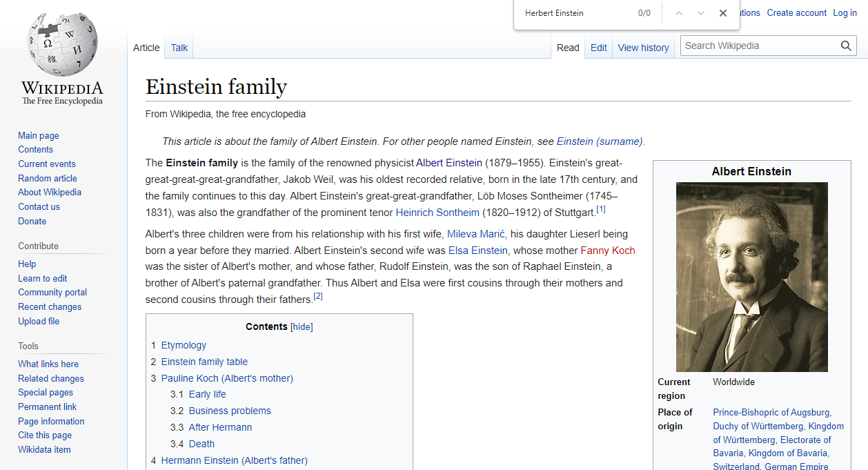Screen dimensions: 868x470
Task: Click the 'Einstein family' page heading
Action: point(216,87)
